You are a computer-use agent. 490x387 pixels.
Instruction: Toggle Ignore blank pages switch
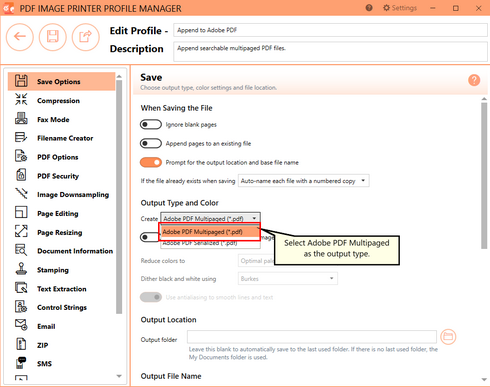point(151,125)
